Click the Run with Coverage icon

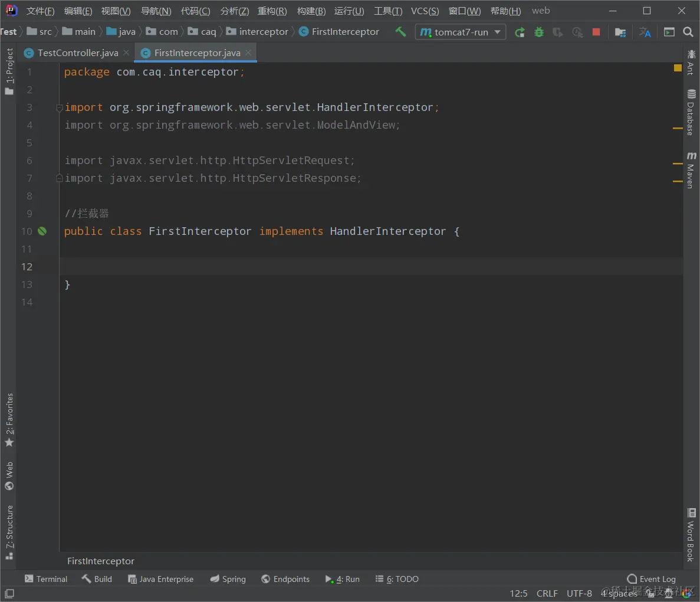pos(558,32)
